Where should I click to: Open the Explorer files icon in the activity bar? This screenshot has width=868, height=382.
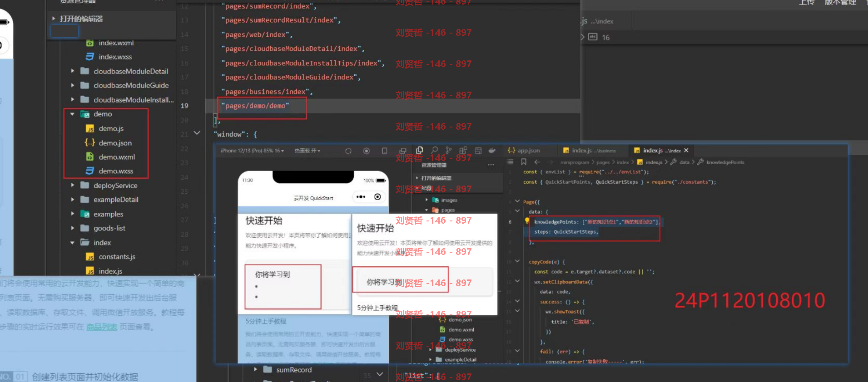coord(420,150)
